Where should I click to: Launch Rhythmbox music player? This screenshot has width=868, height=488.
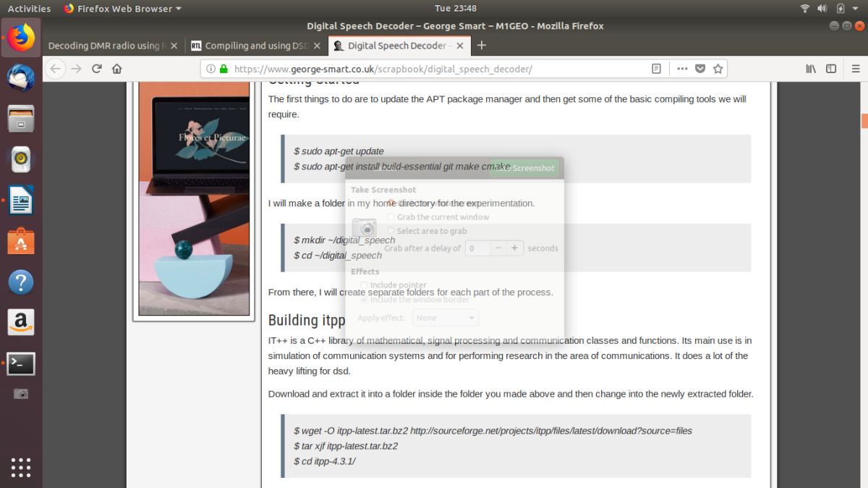(x=21, y=159)
